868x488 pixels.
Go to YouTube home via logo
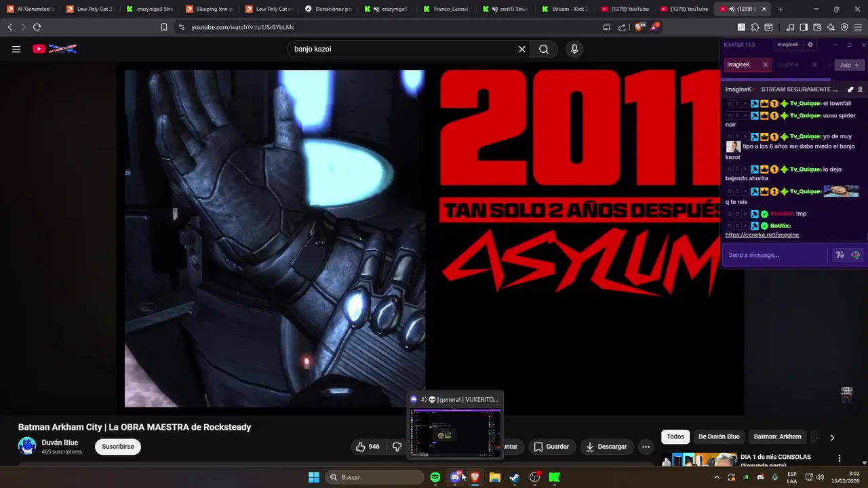click(54, 49)
